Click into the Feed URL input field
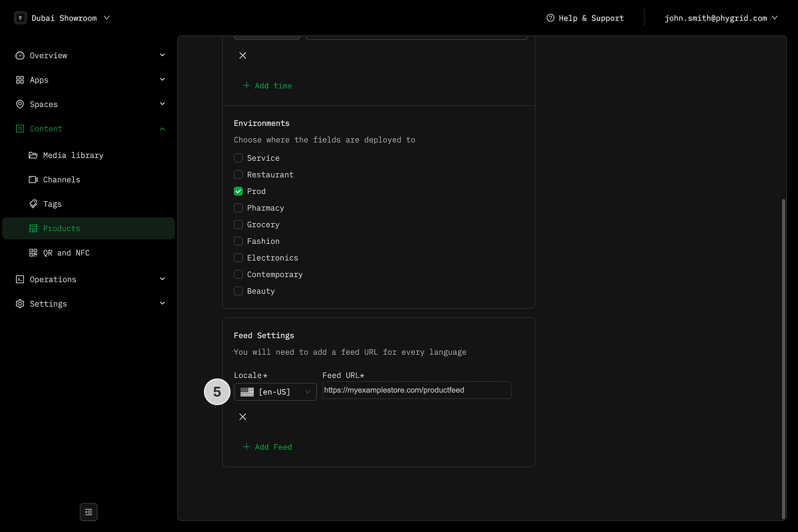This screenshot has width=798, height=532. (416, 390)
